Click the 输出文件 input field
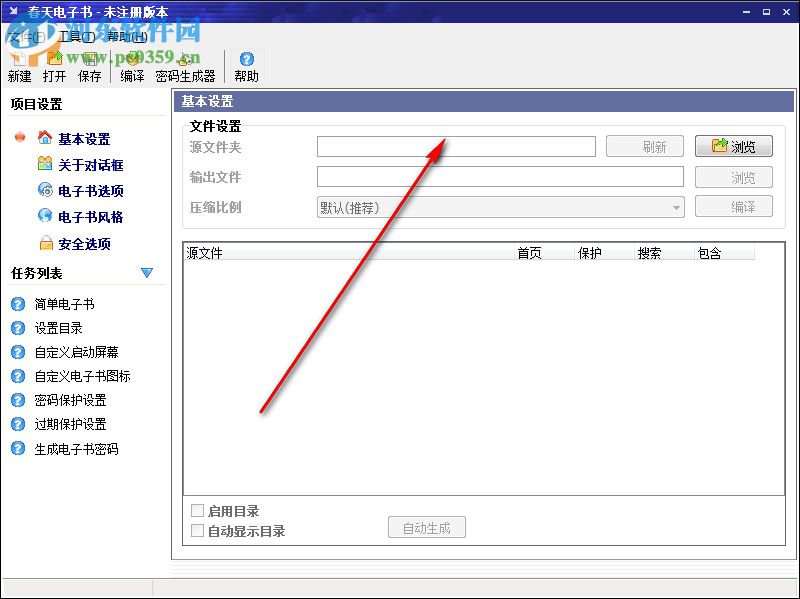The width and height of the screenshot is (800, 599). pyautogui.click(x=501, y=177)
